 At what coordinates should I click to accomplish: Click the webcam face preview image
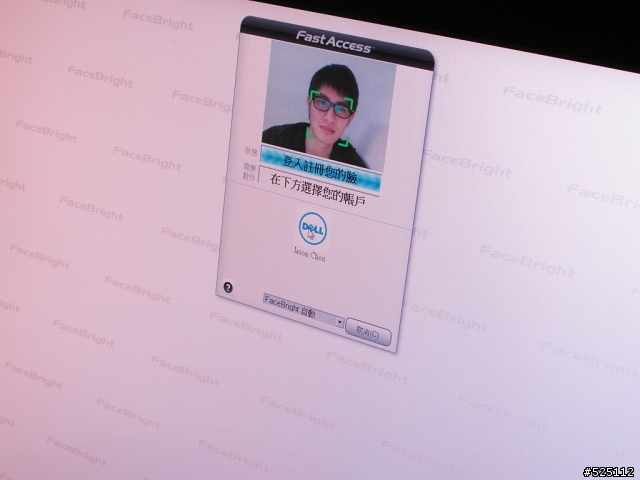tap(329, 105)
